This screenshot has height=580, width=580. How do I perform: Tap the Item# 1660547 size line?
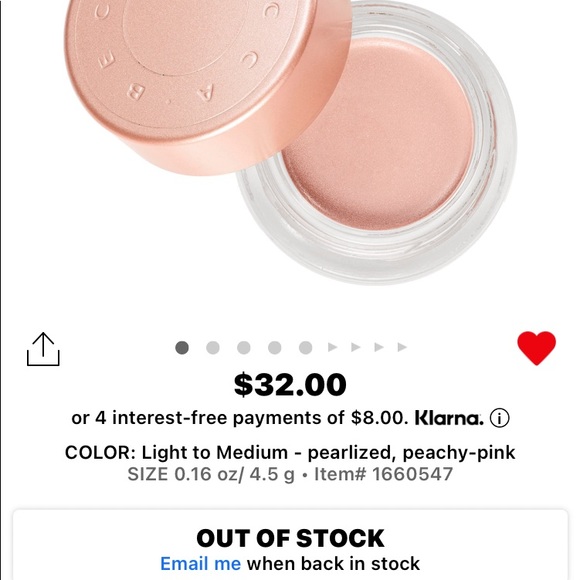pyautogui.click(x=290, y=474)
